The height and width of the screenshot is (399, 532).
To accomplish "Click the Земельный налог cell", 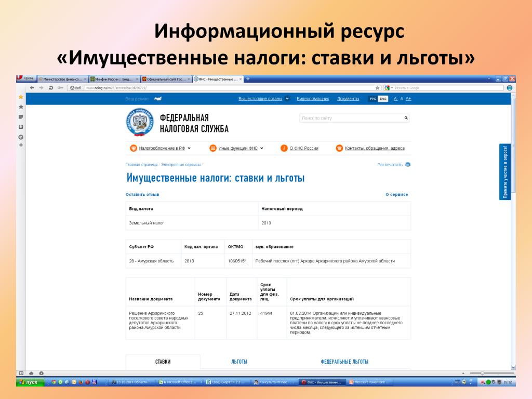I will pyautogui.click(x=192, y=223).
